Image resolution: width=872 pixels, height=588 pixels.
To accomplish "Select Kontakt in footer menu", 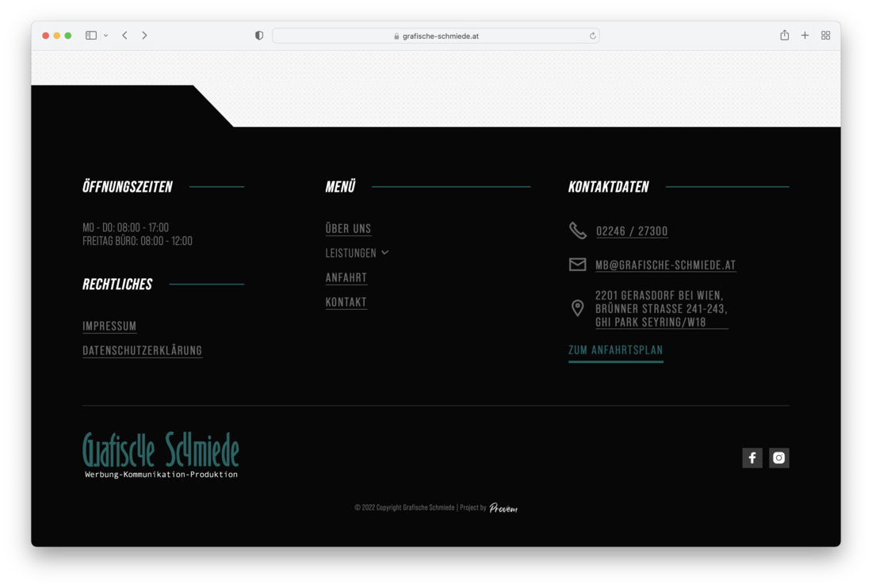I will pyautogui.click(x=346, y=302).
